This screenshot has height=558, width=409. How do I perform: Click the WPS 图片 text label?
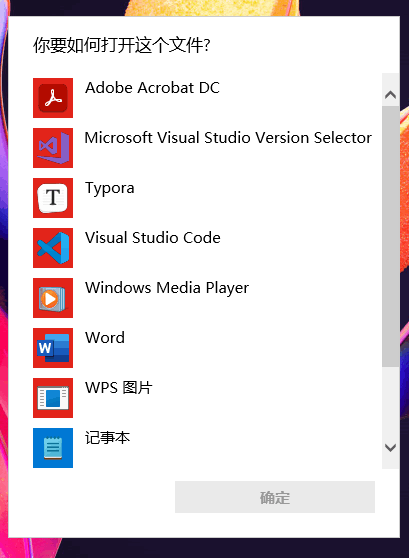pyautogui.click(x=119, y=388)
